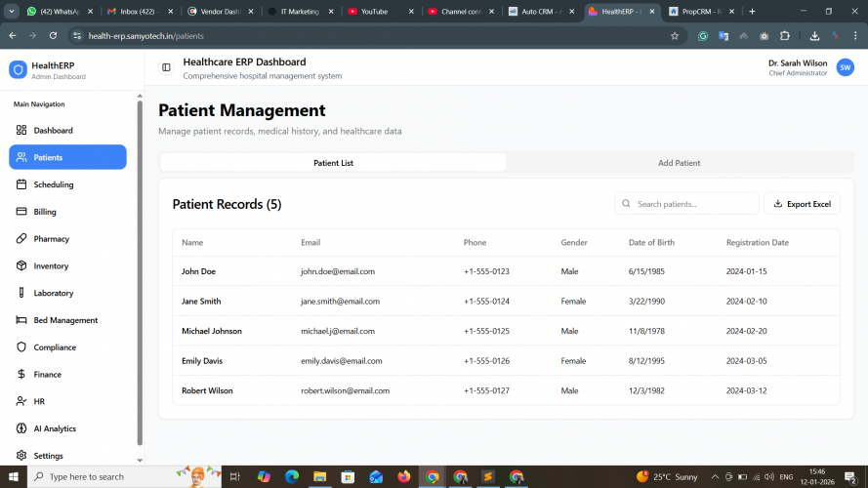
Task: Click the Inventory box icon
Action: point(21,265)
